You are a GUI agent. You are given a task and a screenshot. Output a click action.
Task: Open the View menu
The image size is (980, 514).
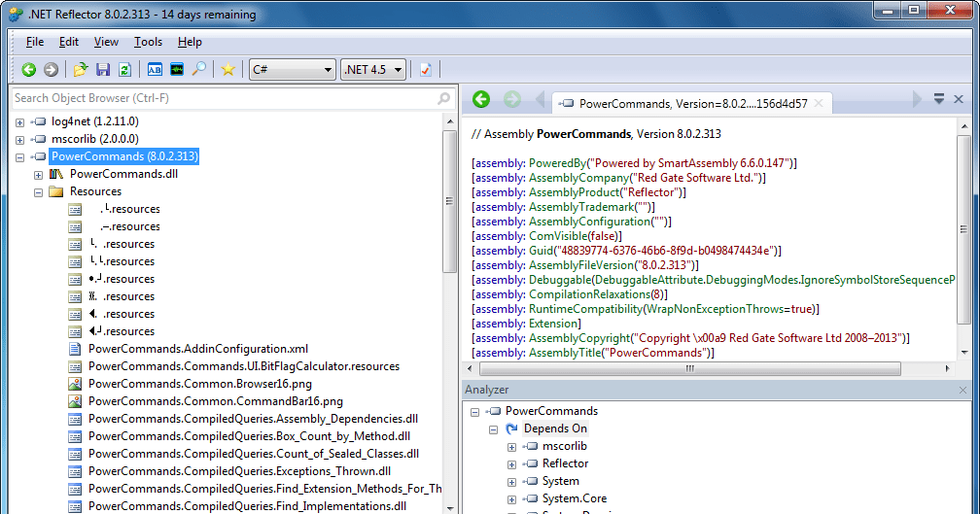point(106,42)
